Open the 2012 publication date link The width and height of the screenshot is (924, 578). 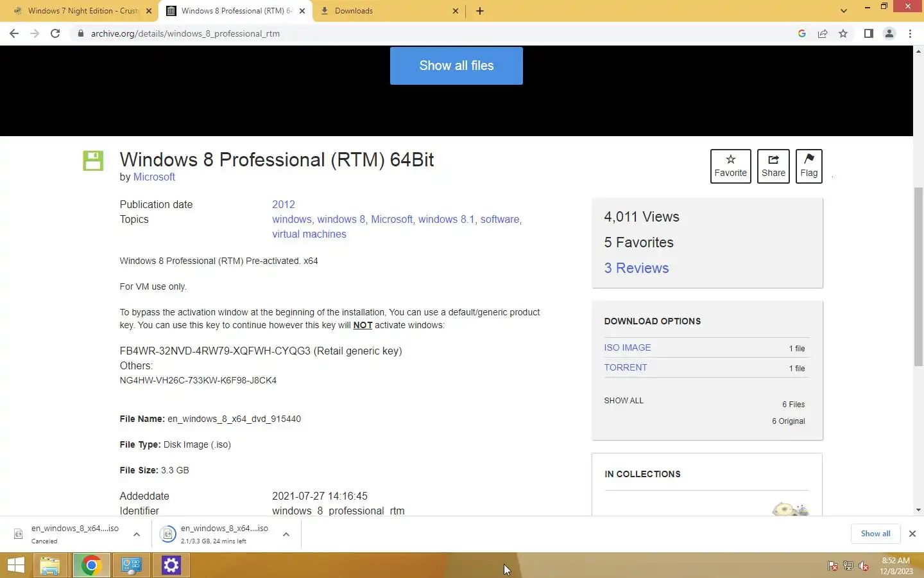(284, 204)
